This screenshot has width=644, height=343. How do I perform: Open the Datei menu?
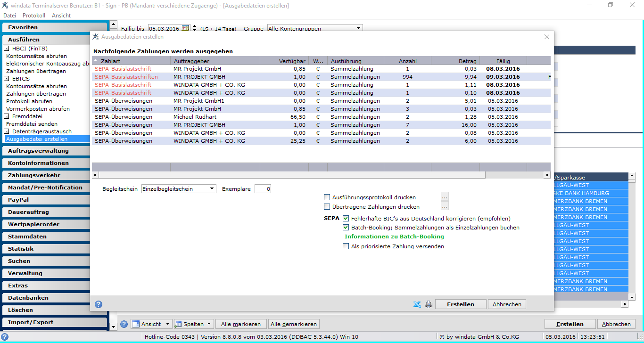9,16
